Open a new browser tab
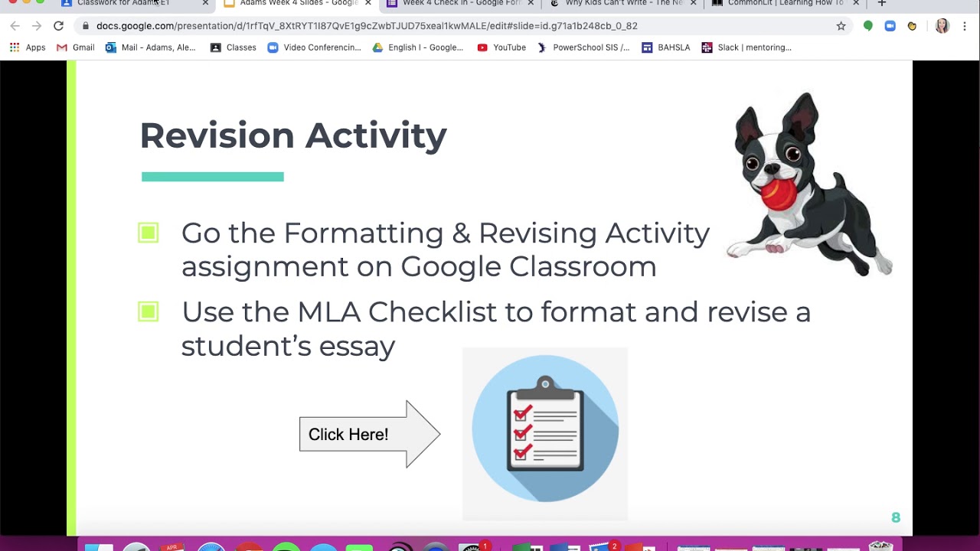 [x=881, y=4]
